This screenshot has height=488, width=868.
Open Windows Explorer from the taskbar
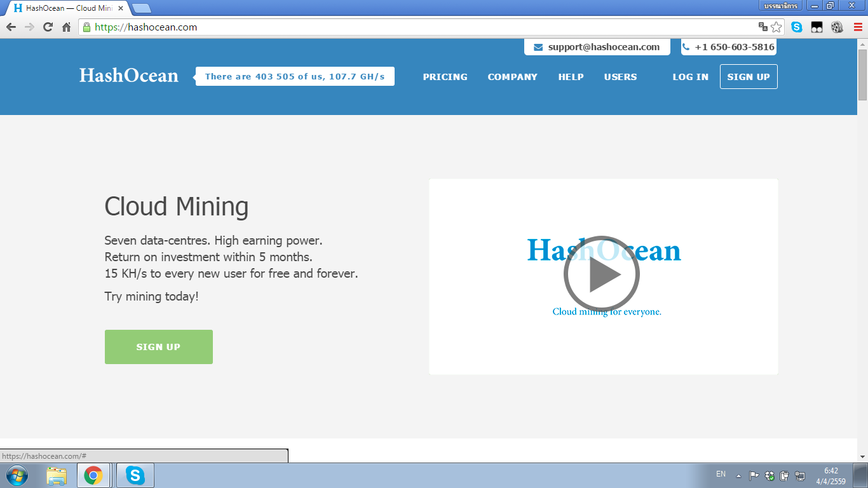[x=57, y=475]
